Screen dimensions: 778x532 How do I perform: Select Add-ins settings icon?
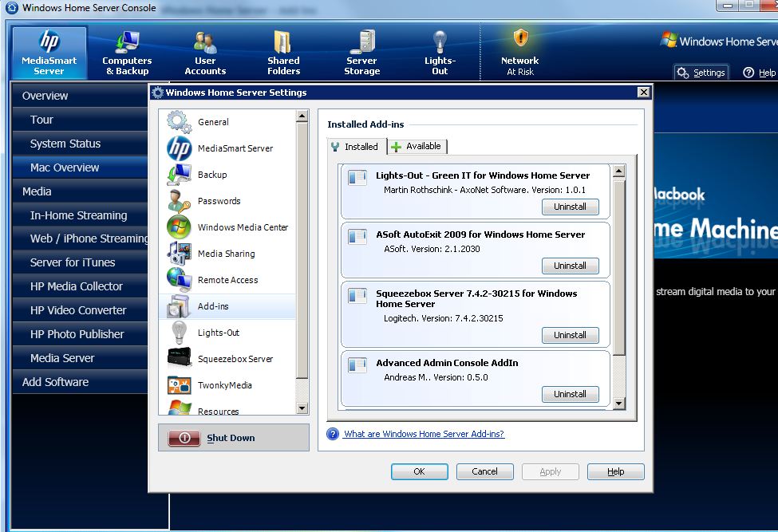(x=178, y=306)
